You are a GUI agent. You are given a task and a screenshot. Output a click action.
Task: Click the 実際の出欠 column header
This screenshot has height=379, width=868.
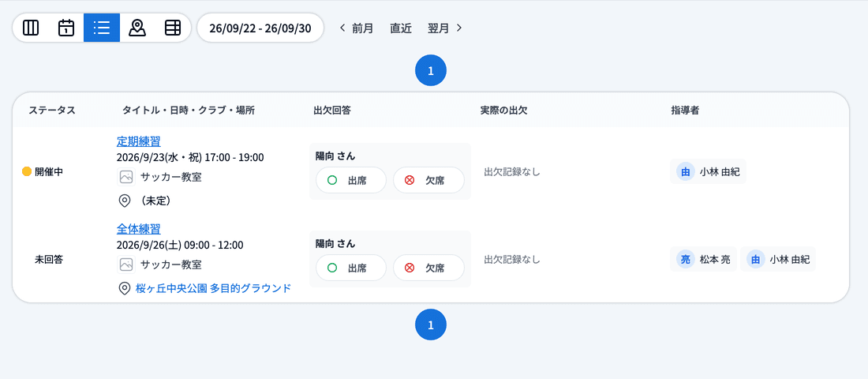(x=503, y=111)
